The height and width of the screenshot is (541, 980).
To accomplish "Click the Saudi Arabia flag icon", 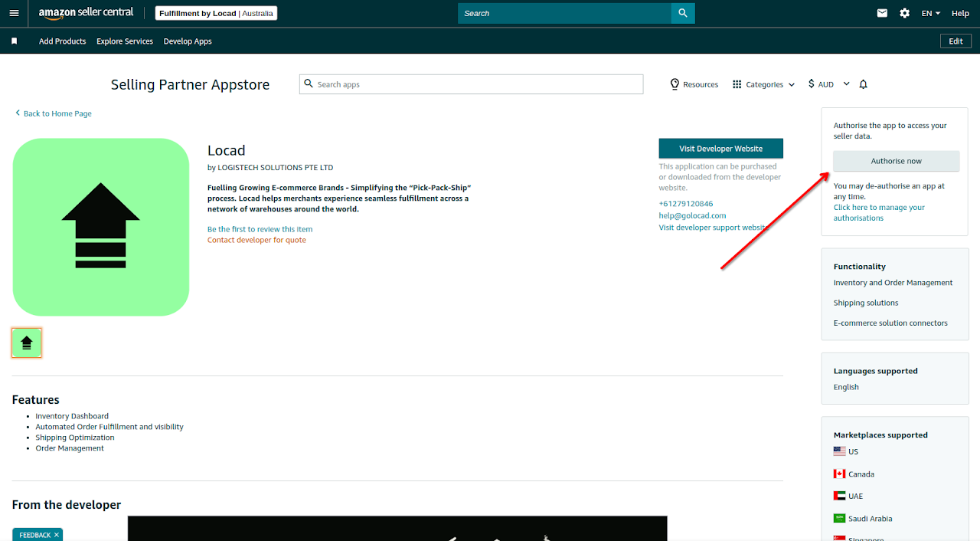I will click(840, 518).
